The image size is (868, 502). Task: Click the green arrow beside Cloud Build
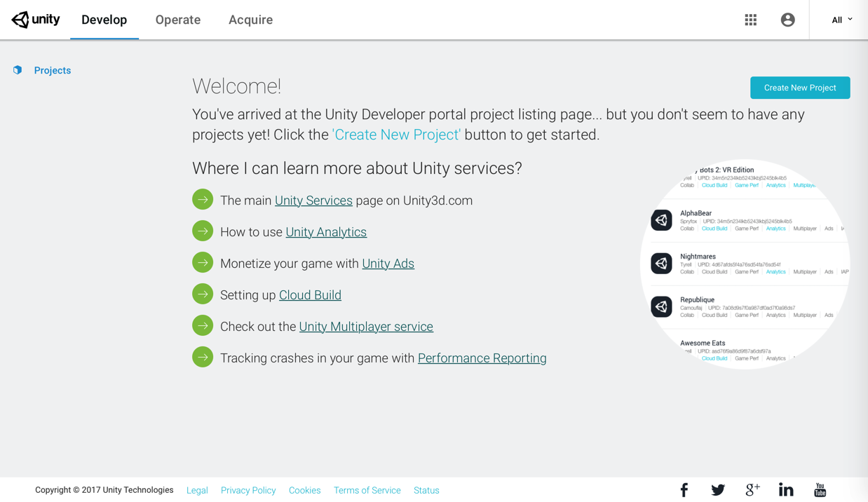click(x=203, y=294)
